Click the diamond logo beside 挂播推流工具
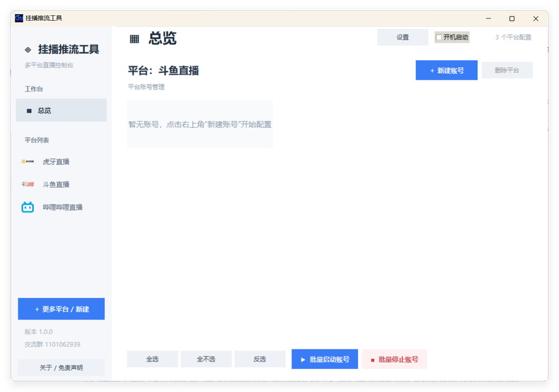This screenshot has height=392, width=559. click(28, 50)
